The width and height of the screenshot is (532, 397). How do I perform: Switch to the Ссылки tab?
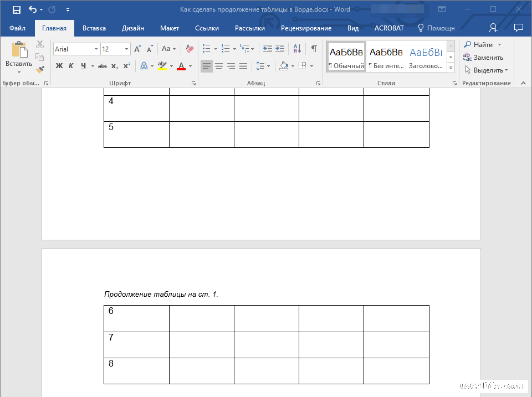point(207,28)
